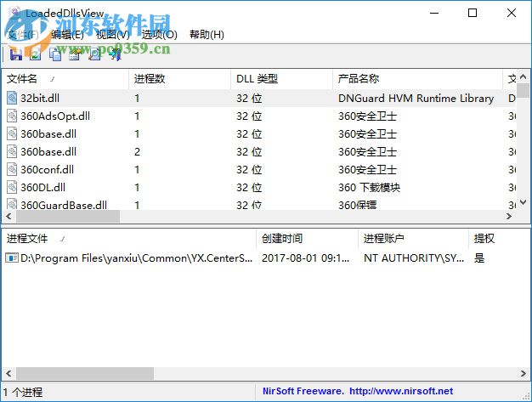The image size is (532, 402).
Task: Sort by 文件名 column header
Action: [x=65, y=79]
